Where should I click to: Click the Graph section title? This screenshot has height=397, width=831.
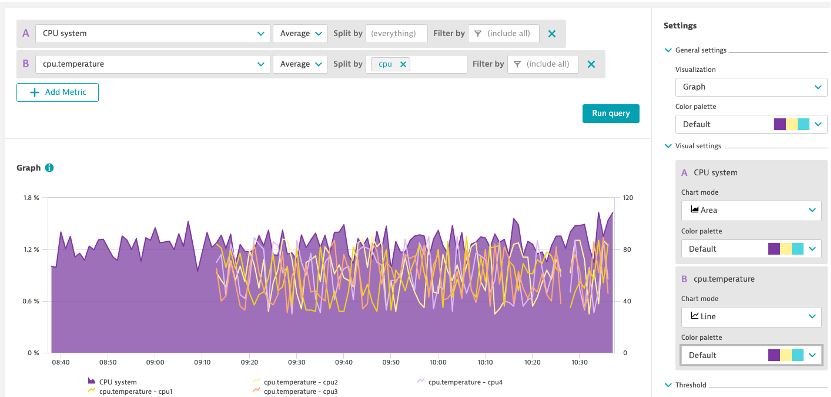29,168
